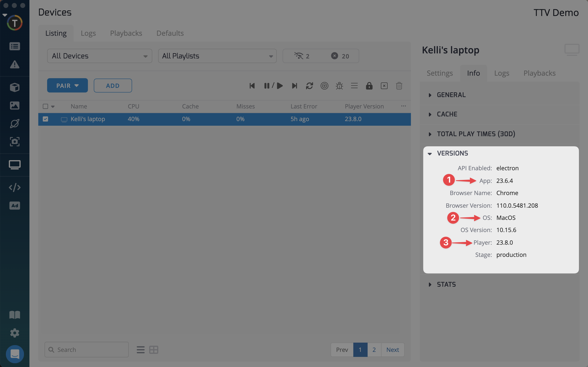This screenshot has width=588, height=367.
Task: Expand the STATS section
Action: [446, 284]
